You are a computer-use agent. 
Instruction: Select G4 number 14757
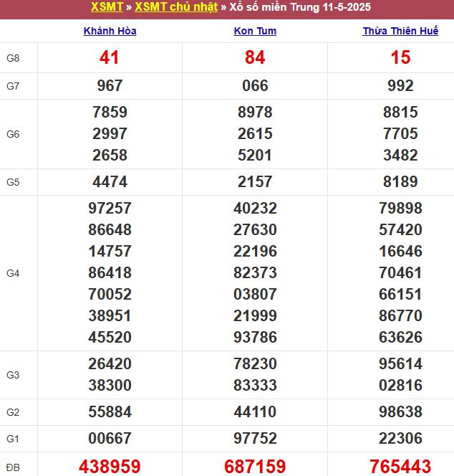pos(110,251)
